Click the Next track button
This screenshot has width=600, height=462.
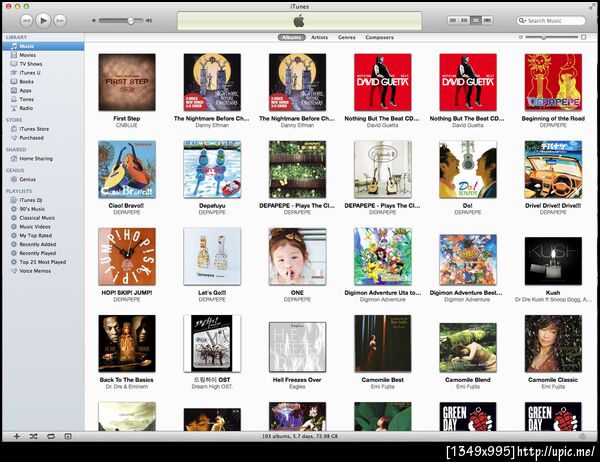(x=60, y=20)
